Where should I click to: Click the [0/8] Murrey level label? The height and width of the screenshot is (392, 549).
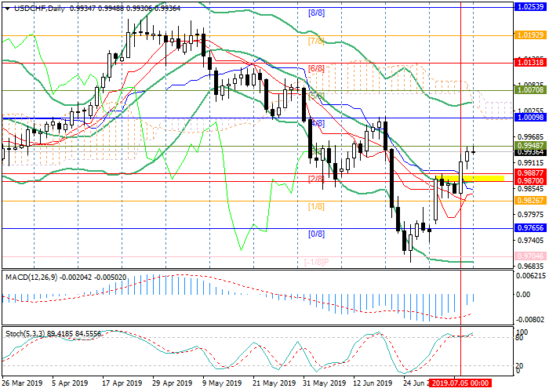pos(316,234)
